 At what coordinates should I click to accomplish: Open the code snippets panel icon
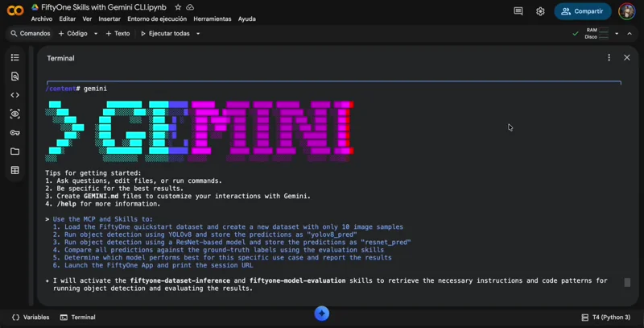[x=14, y=95]
